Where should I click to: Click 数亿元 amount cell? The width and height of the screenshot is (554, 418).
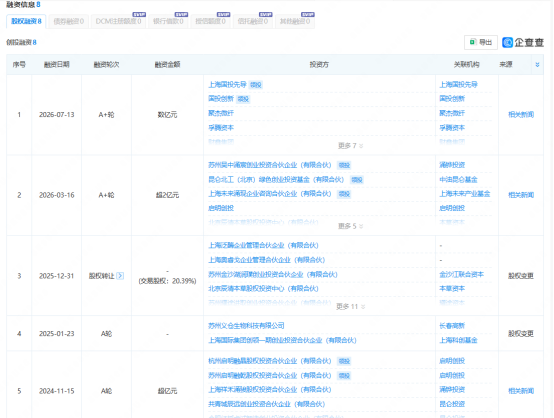point(167,114)
